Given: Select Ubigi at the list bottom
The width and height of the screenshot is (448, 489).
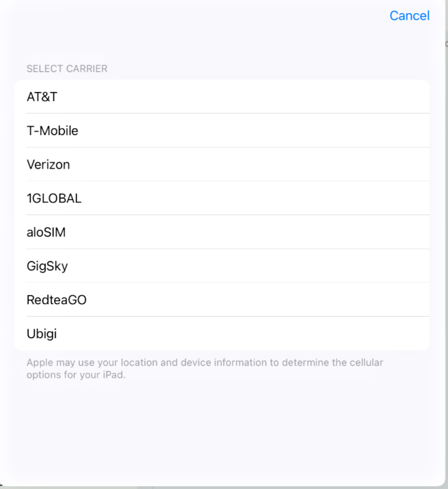Looking at the screenshot, I should [x=222, y=334].
